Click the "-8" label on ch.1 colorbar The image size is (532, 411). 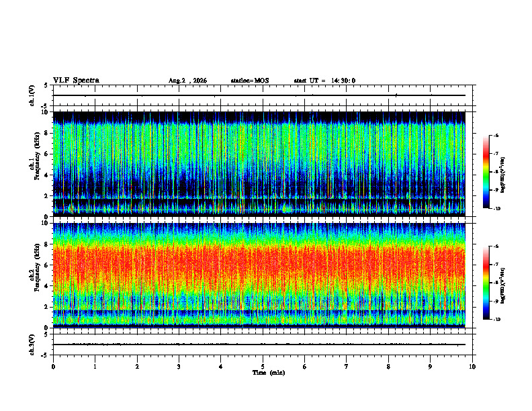coord(496,172)
